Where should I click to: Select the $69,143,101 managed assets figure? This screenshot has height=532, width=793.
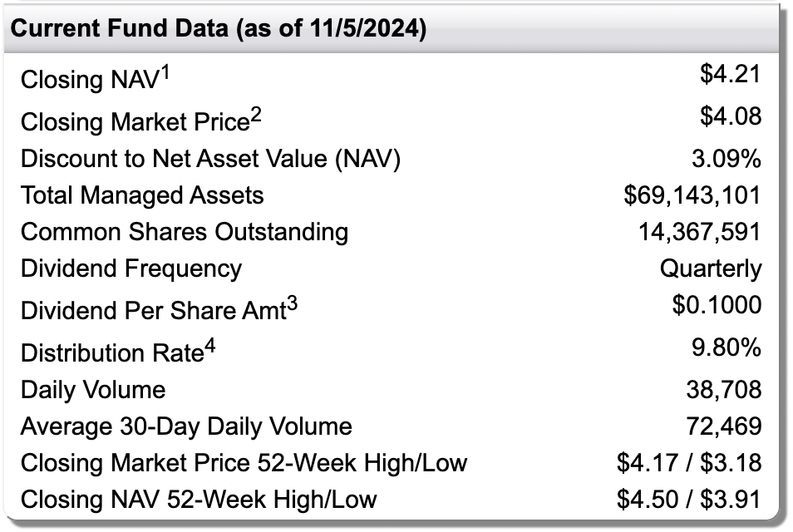point(692,195)
